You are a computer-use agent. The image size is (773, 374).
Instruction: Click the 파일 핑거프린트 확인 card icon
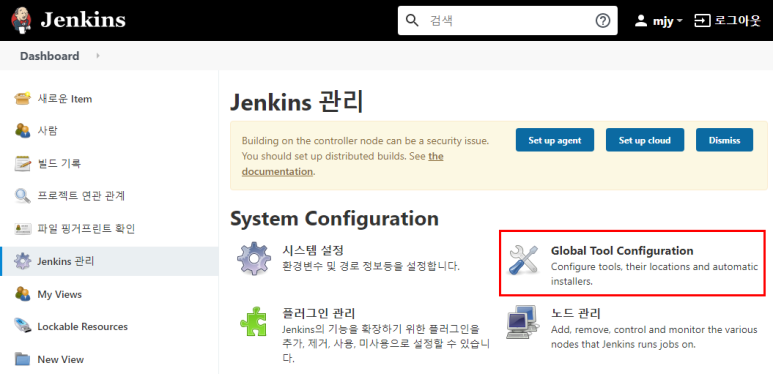(x=23, y=229)
